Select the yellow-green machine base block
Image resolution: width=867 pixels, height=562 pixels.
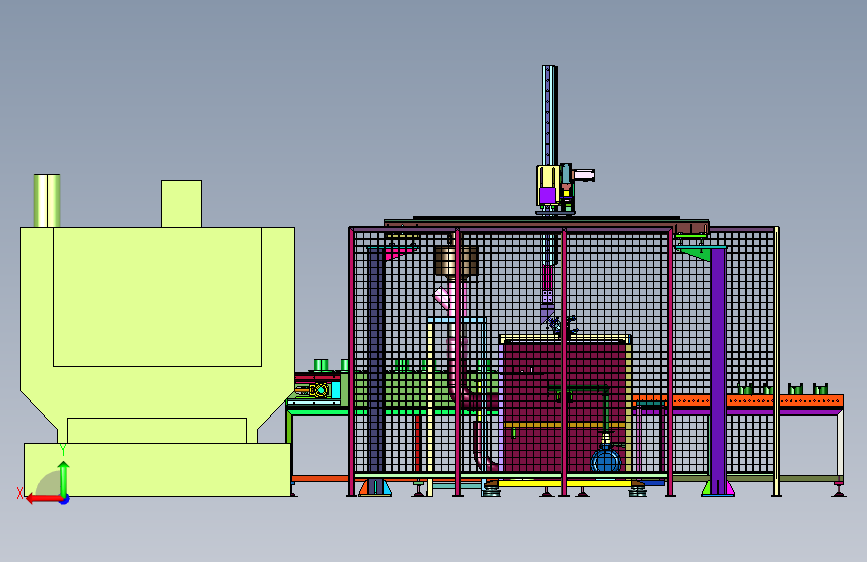(158, 470)
